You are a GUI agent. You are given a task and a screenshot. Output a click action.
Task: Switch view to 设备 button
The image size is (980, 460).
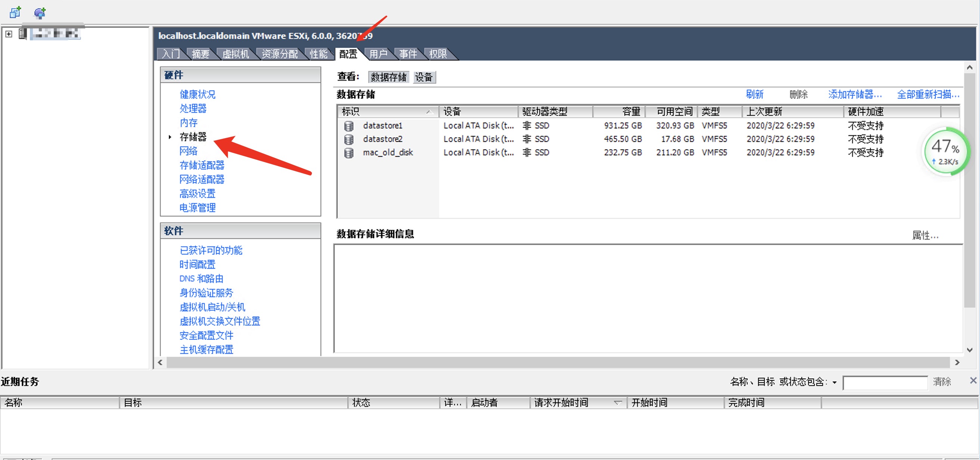click(424, 77)
